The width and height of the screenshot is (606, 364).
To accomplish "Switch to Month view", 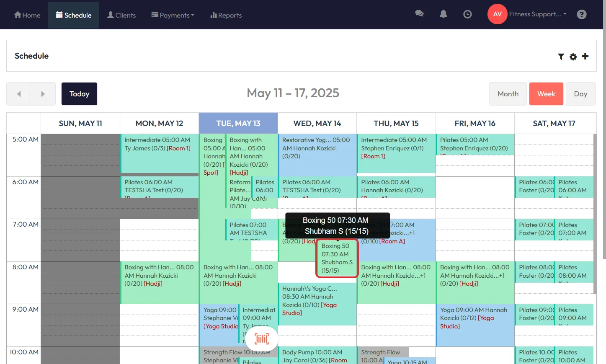I will click(x=508, y=94).
